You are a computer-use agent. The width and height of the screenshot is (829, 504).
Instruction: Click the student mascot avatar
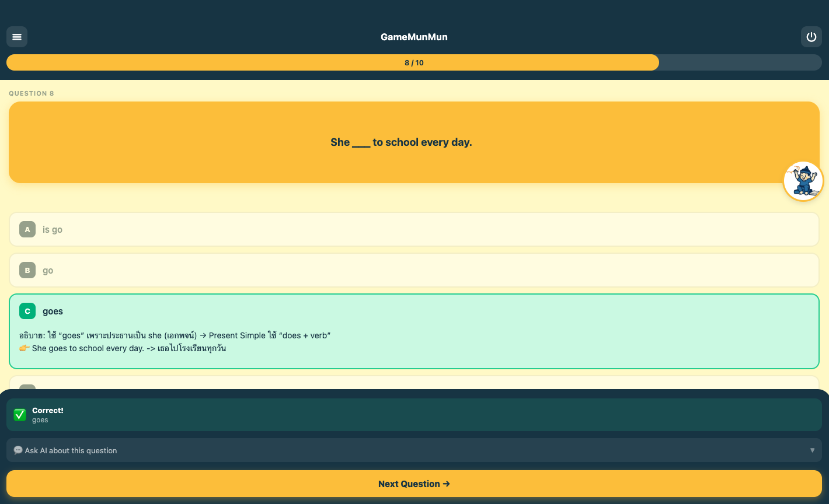(x=803, y=181)
